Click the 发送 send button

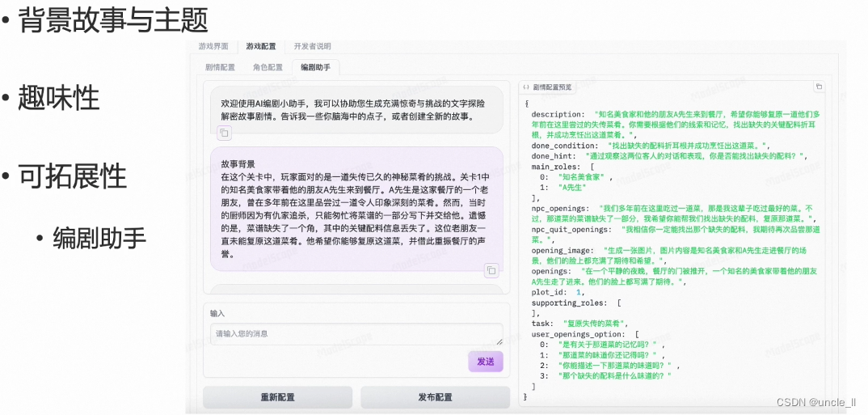[486, 362]
